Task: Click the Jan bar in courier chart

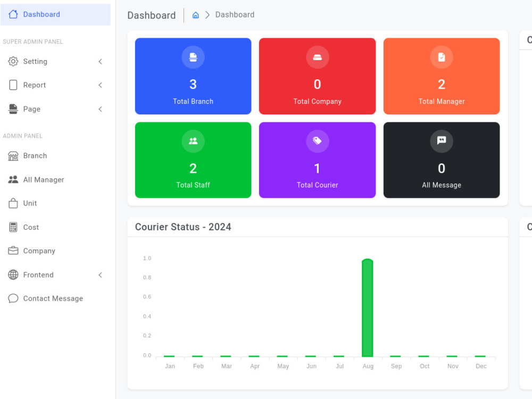Action: 169,356
